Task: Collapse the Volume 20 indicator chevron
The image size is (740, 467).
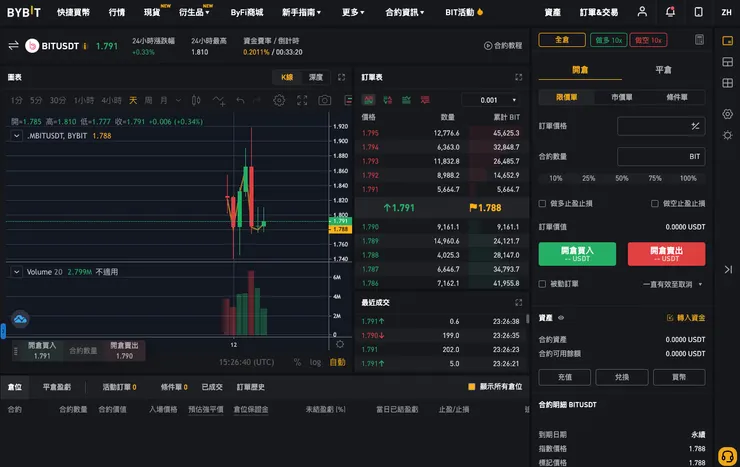Action: point(17,272)
